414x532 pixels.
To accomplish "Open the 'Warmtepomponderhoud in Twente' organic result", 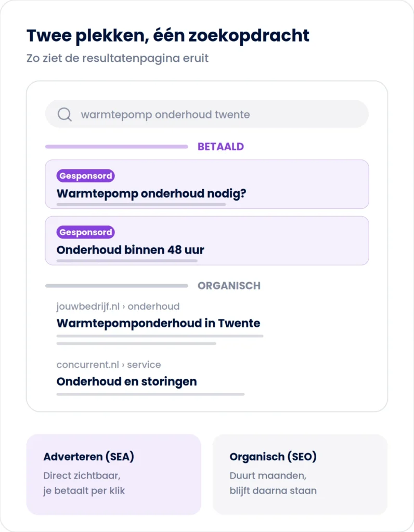I will pos(158,323).
